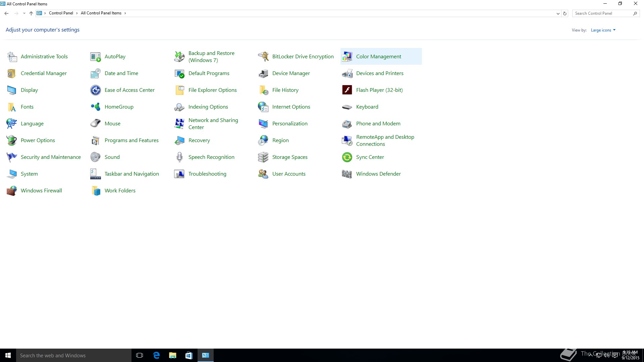The height and width of the screenshot is (362, 644).
Task: Open the System link
Action: pos(29,174)
